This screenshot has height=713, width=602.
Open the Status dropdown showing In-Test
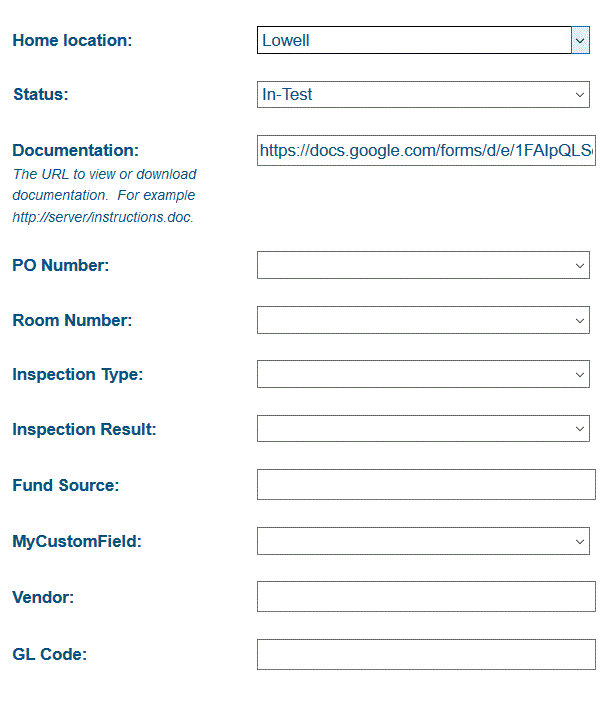coord(422,95)
